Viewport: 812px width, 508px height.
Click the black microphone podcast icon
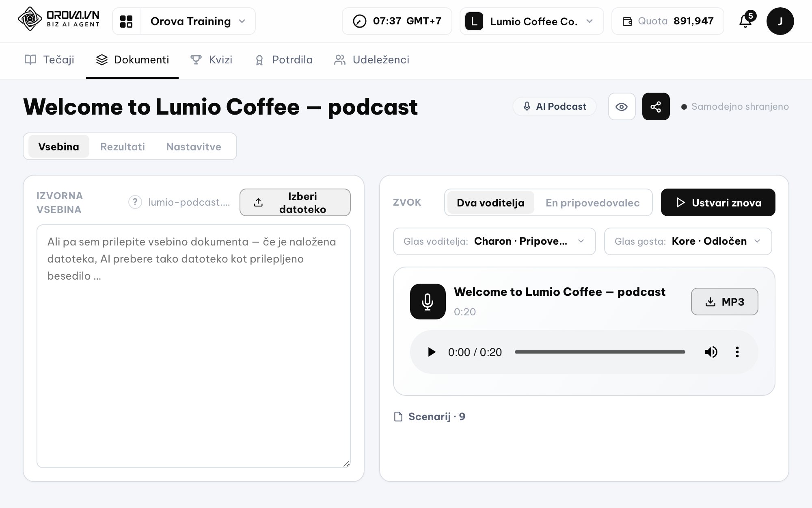pyautogui.click(x=428, y=302)
